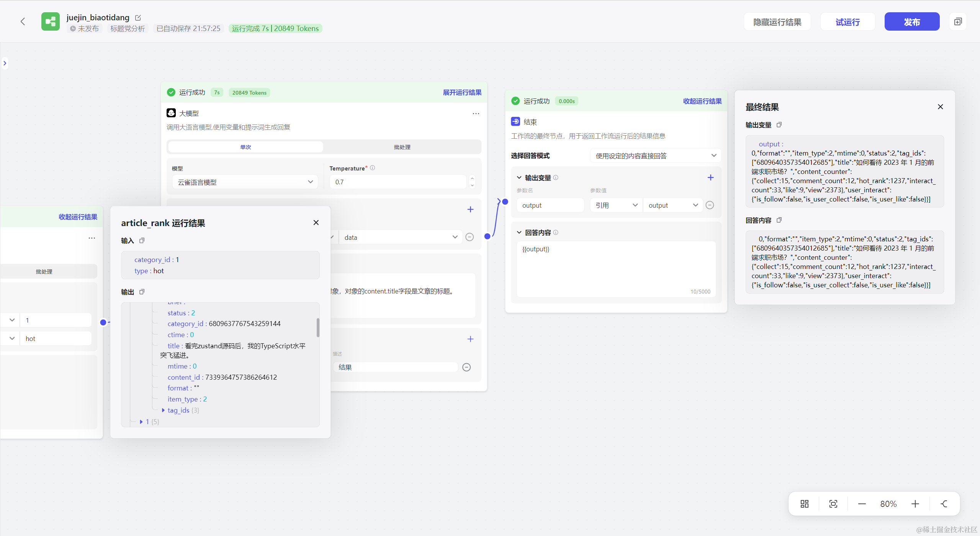
Task: Click 展开运行结果 link on 大模型 node
Action: pyautogui.click(x=462, y=92)
